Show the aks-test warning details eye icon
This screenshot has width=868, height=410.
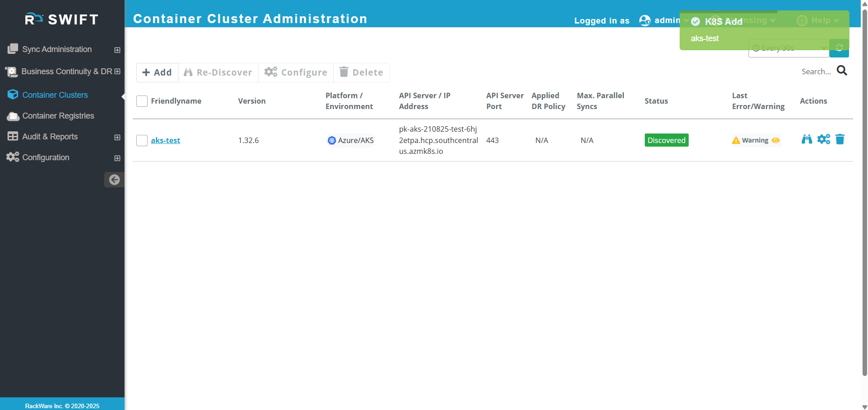776,140
